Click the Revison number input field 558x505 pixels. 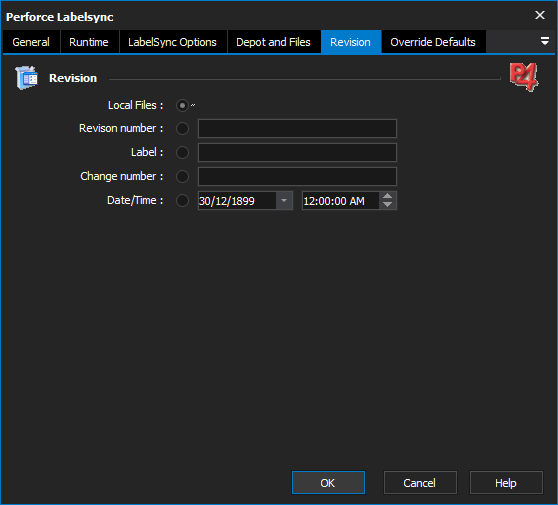click(297, 128)
